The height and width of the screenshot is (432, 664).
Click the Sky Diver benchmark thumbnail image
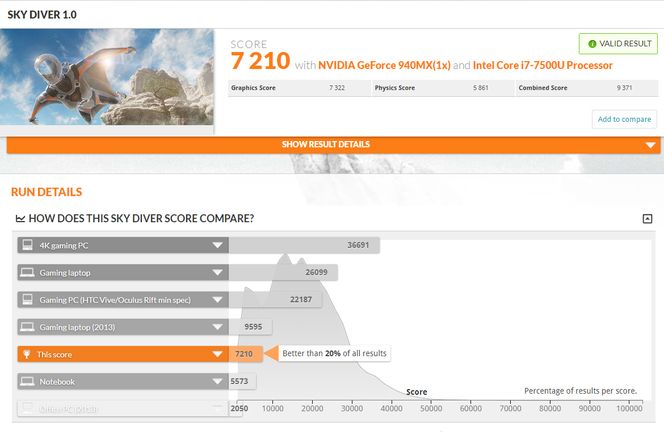click(x=107, y=77)
